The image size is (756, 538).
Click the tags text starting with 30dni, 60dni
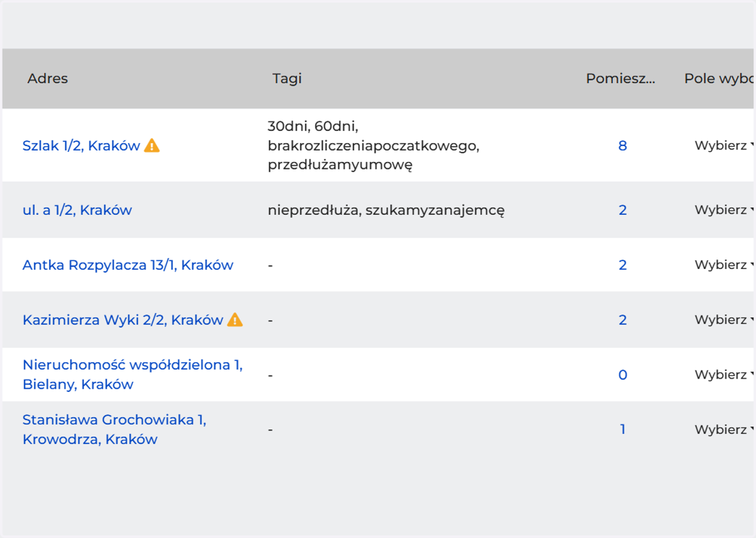tap(374, 146)
